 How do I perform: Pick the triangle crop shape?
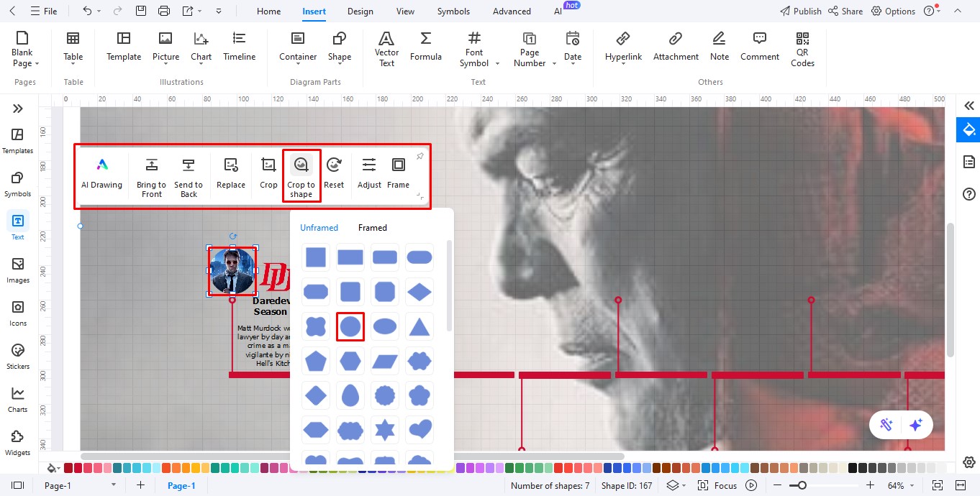point(419,326)
